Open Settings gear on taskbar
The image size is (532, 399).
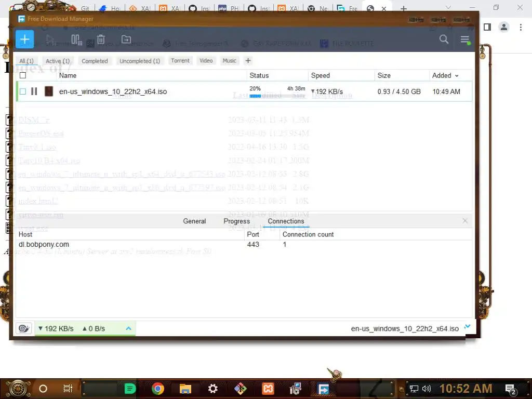click(212, 389)
